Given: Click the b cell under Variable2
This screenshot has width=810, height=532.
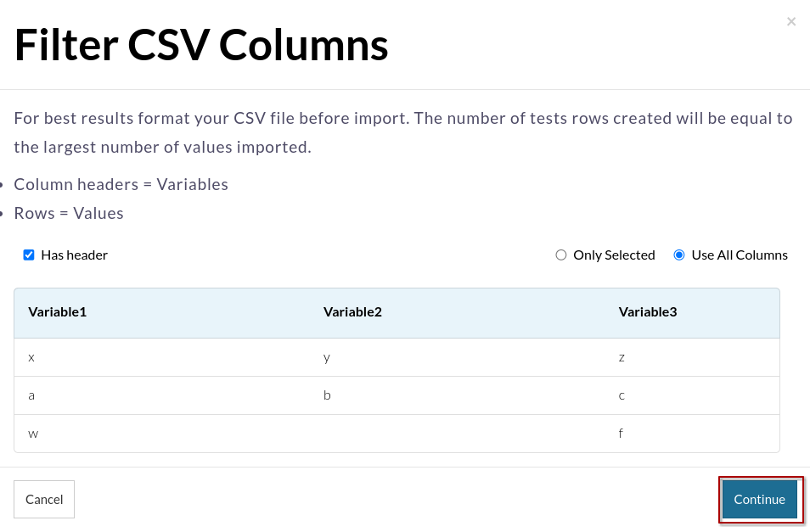Looking at the screenshot, I should click(327, 395).
